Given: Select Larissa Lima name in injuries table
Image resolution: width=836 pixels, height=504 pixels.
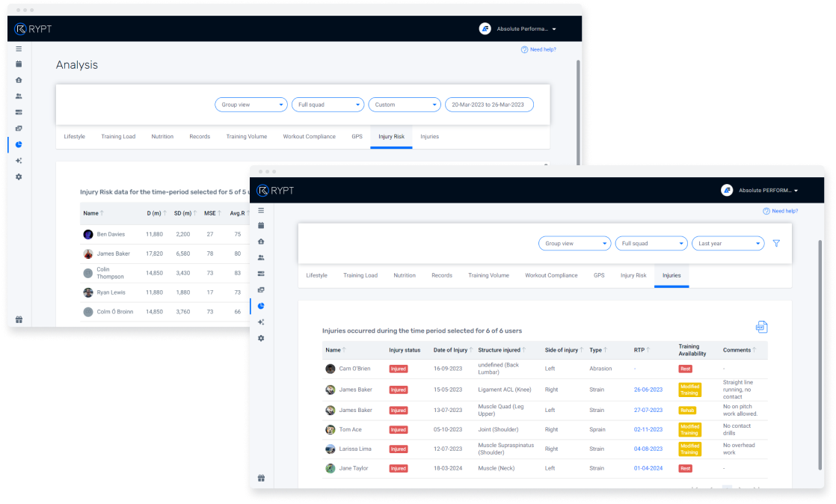Looking at the screenshot, I should (x=355, y=449).
